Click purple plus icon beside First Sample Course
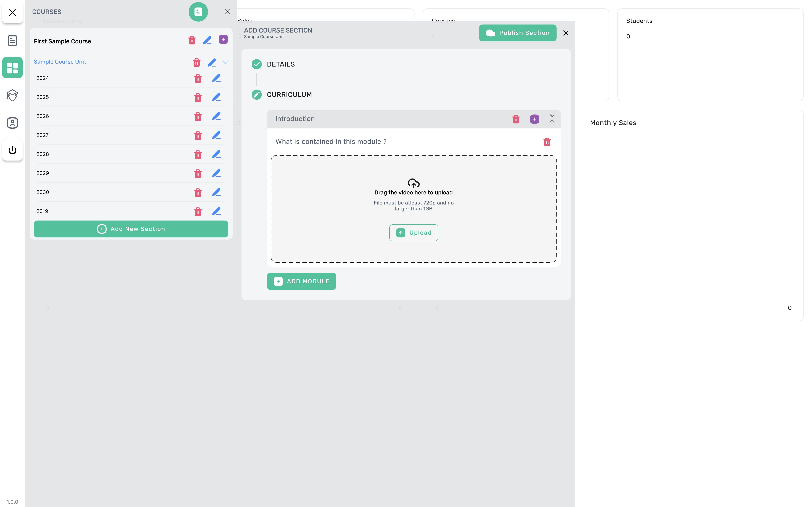812x507 pixels. (x=223, y=40)
